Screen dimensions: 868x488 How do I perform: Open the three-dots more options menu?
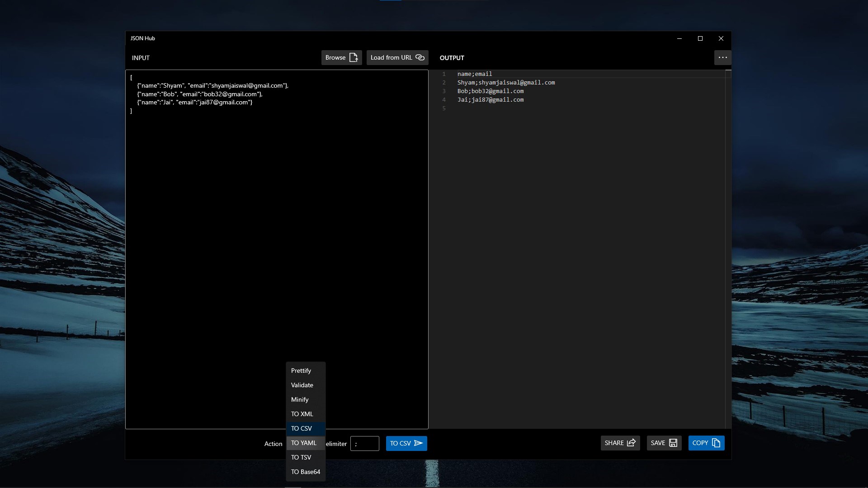722,57
